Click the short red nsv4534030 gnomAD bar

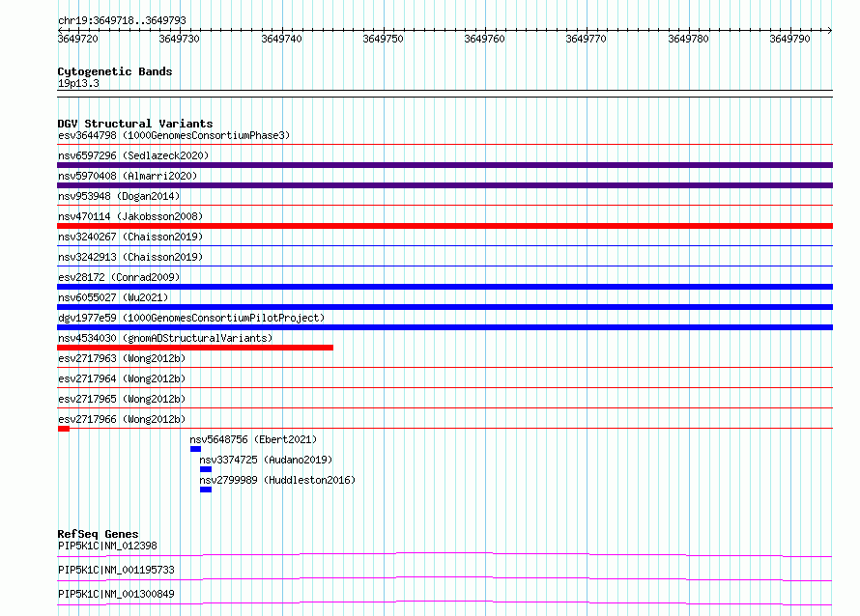click(195, 348)
